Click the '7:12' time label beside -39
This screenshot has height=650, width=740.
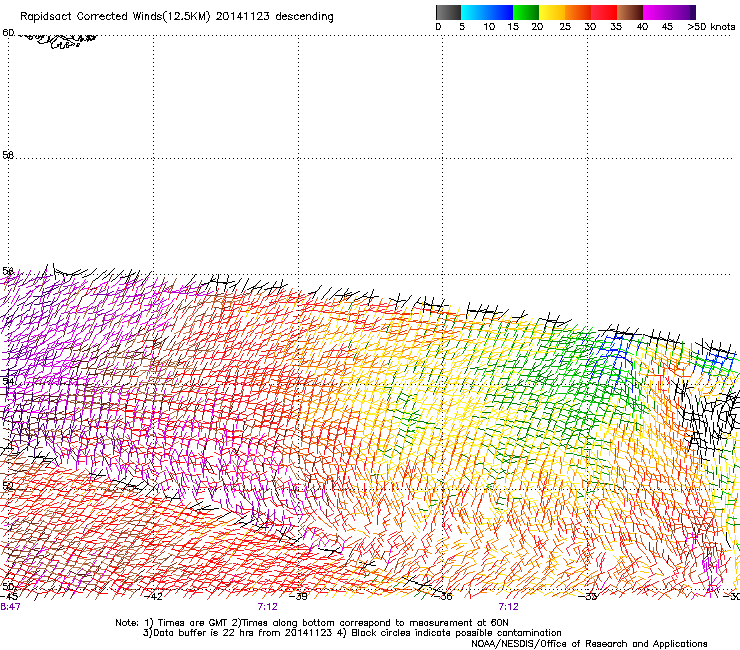tap(268, 607)
